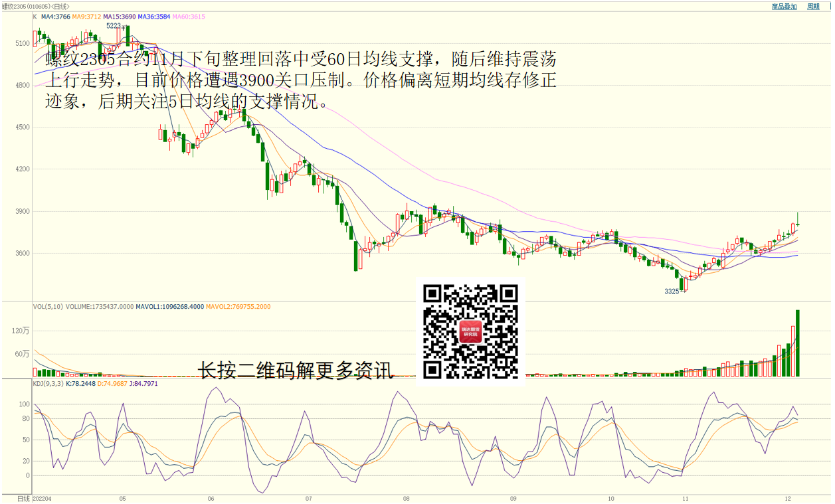Click the MAVOL2 orange volume label
This screenshot has height=504, width=835.
(x=238, y=307)
